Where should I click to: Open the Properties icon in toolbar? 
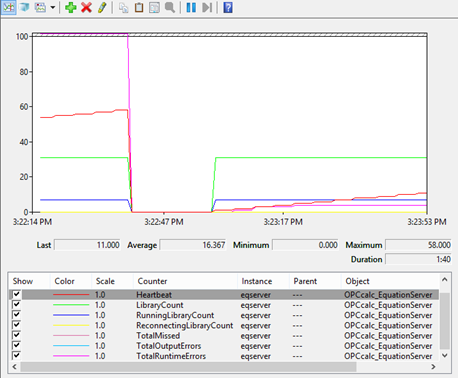154,7
